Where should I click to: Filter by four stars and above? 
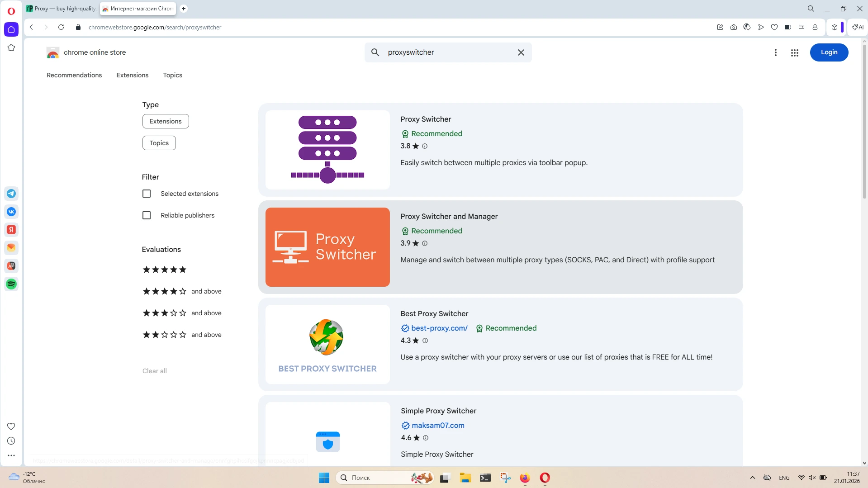pyautogui.click(x=182, y=291)
